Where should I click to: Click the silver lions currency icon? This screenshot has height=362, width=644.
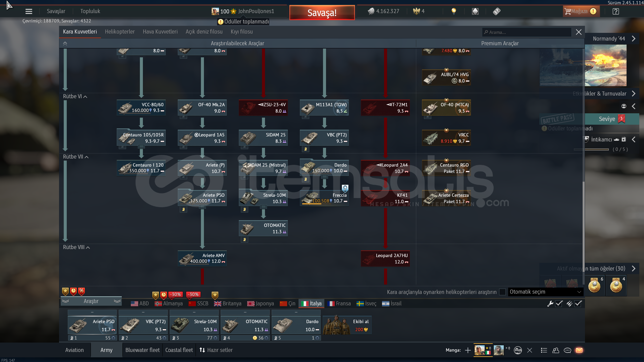click(371, 11)
